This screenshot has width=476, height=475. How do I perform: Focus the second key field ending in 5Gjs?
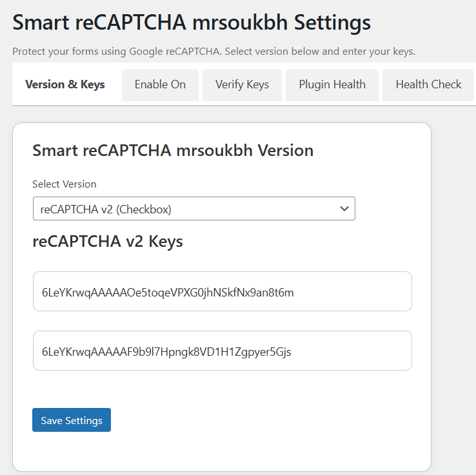tap(222, 351)
